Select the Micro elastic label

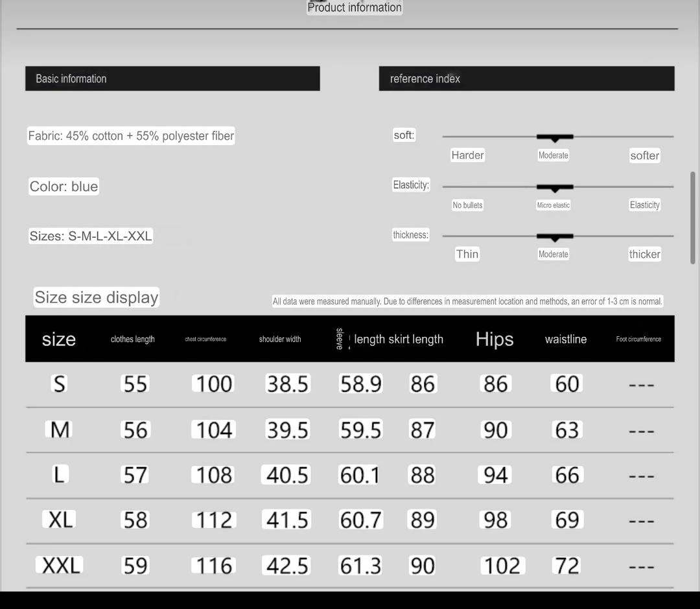[553, 205]
